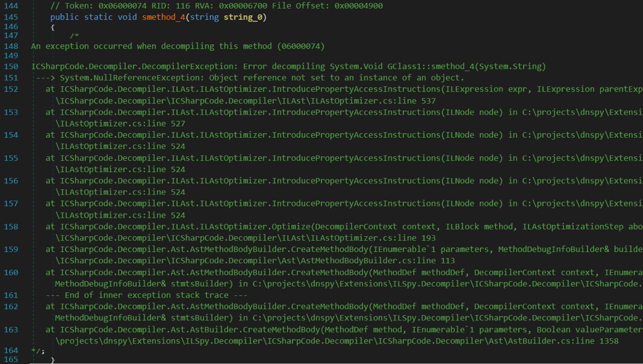Click line number 144 in gutter
This screenshot has height=364, width=643.
(11, 6)
